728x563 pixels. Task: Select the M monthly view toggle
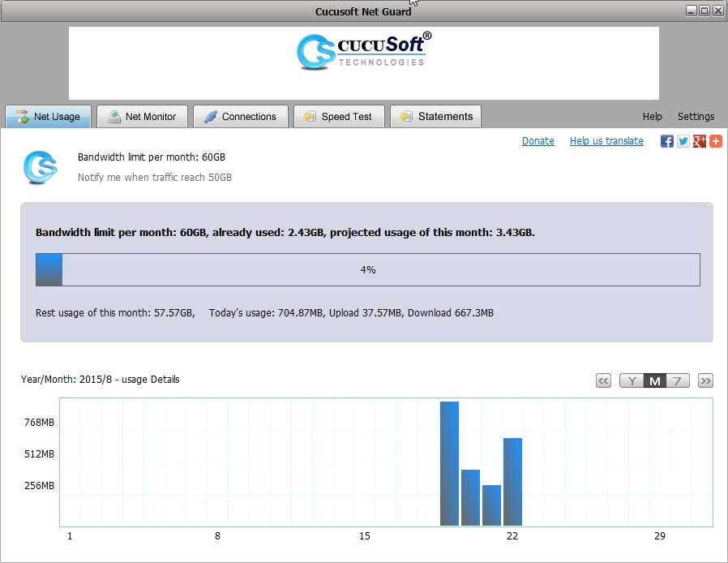653,380
